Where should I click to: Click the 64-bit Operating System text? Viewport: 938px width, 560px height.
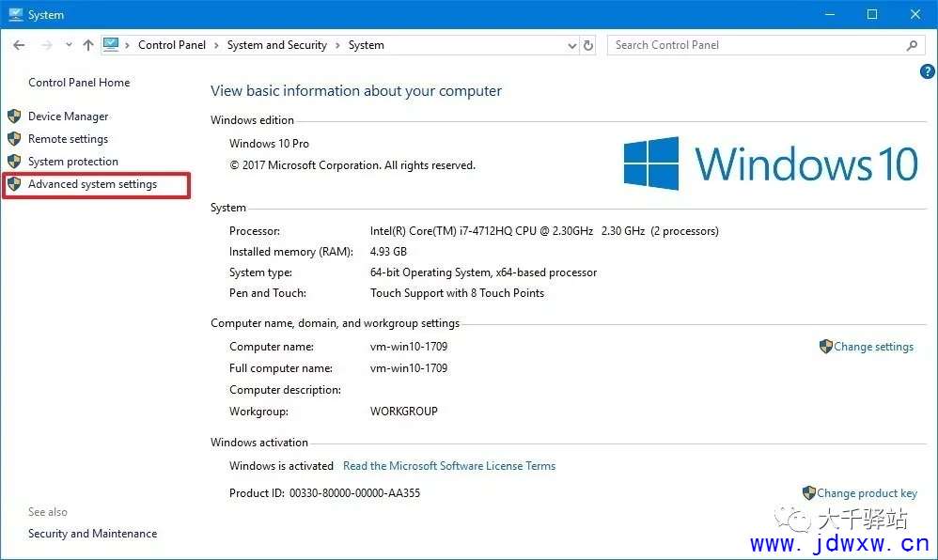[483, 272]
